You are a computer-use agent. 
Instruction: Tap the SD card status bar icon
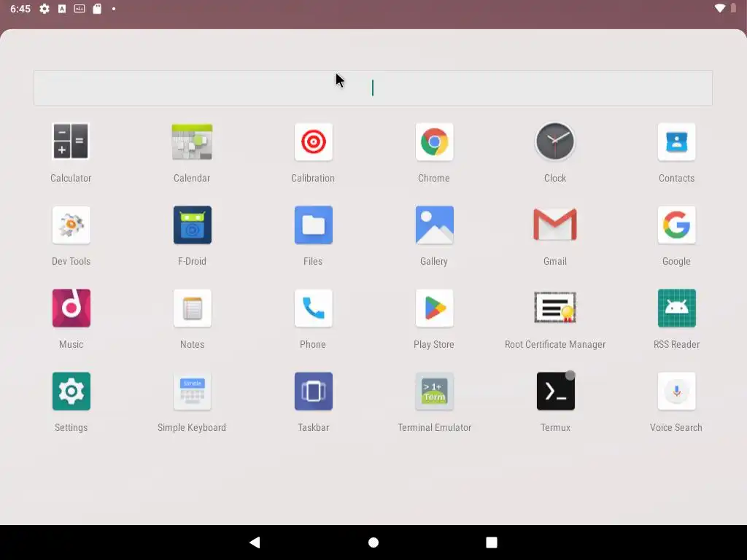(97, 9)
